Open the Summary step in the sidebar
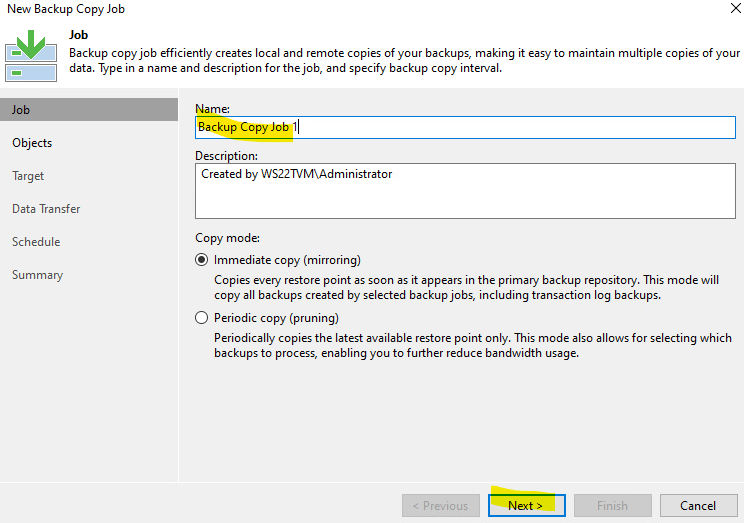This screenshot has height=523, width=744. coord(37,275)
